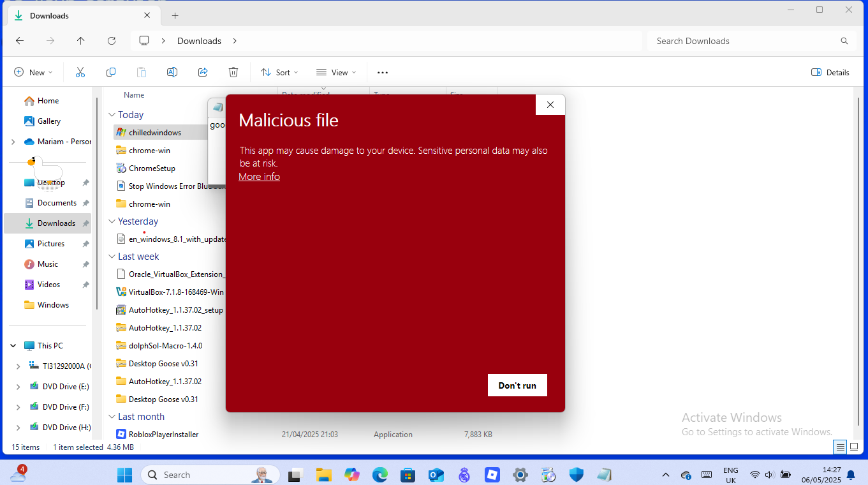Image resolution: width=868 pixels, height=485 pixels.
Task: Select the Downloads tab
Action: (82, 15)
